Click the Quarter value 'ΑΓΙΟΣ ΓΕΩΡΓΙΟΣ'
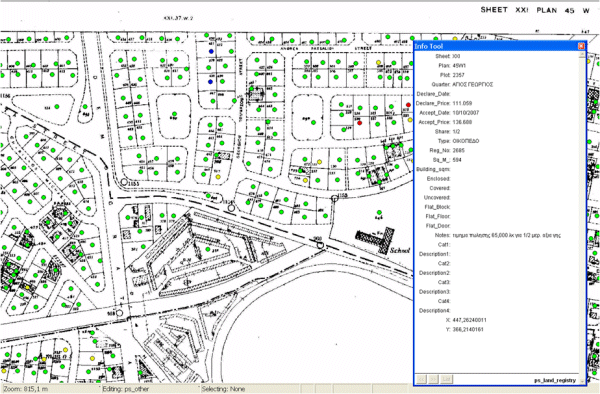The height and width of the screenshot is (394, 600). click(473, 85)
